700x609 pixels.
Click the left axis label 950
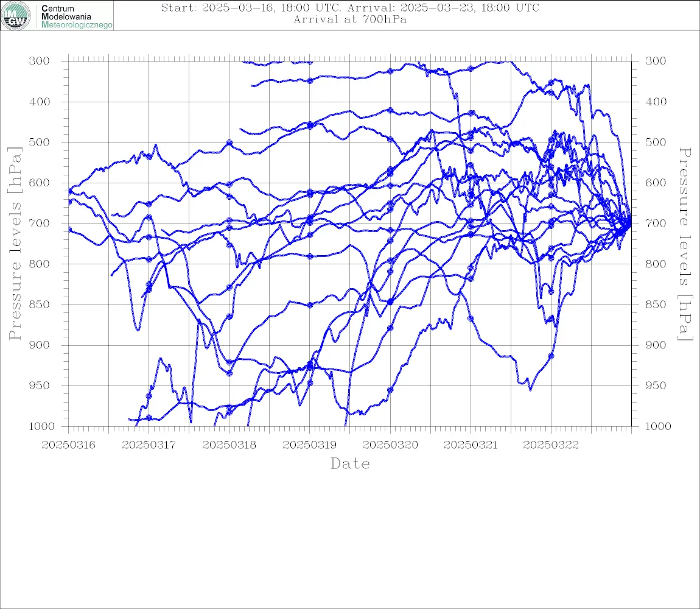click(40, 385)
